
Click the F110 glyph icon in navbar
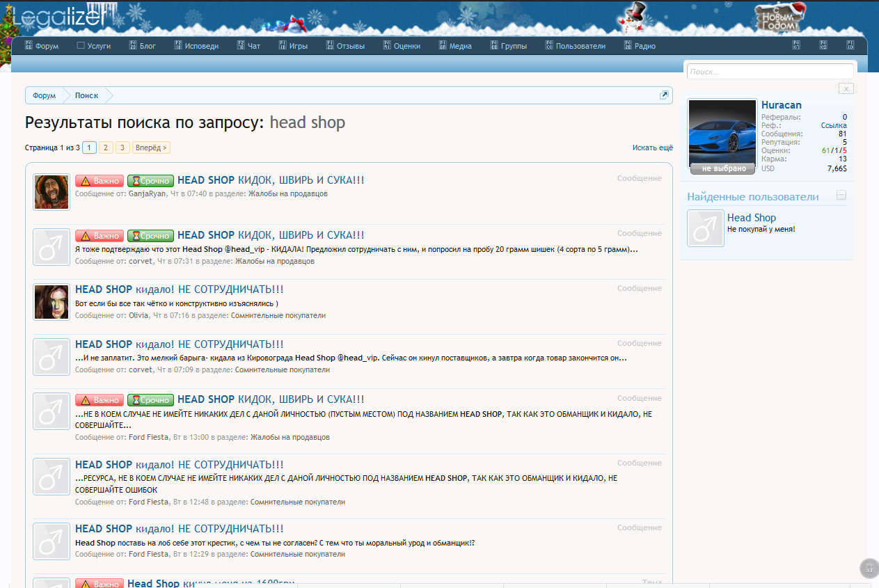tap(850, 45)
